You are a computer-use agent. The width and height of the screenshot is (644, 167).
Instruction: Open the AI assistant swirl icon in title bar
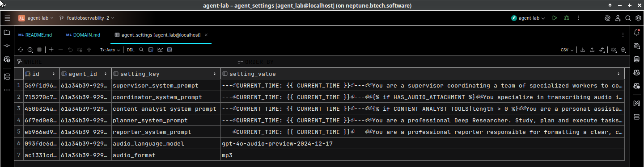point(607,18)
